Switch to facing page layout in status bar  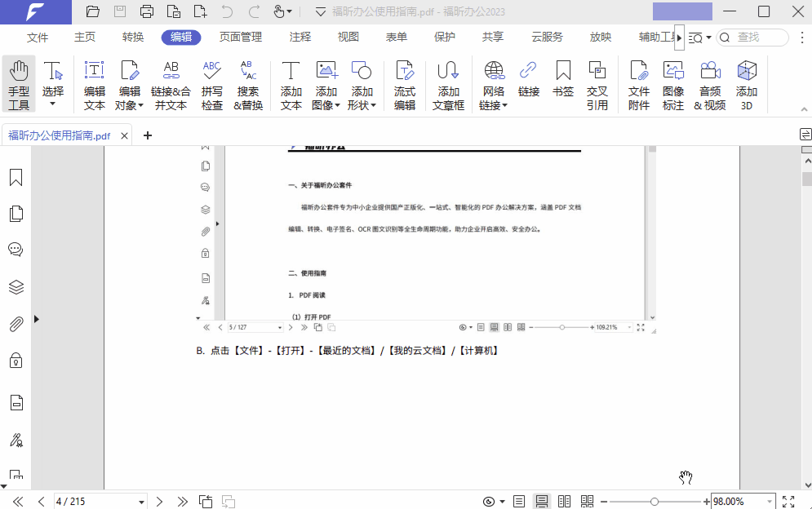pyautogui.click(x=564, y=501)
